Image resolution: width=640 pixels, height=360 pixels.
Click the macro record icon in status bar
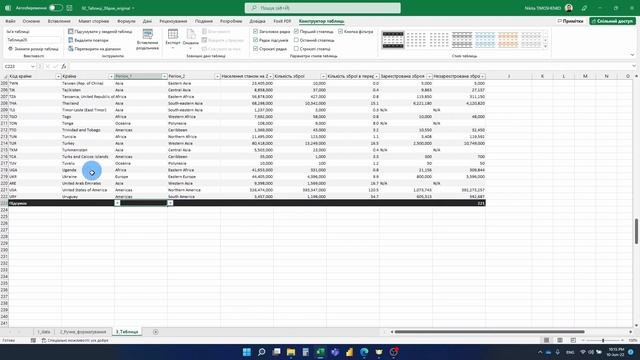33,340
